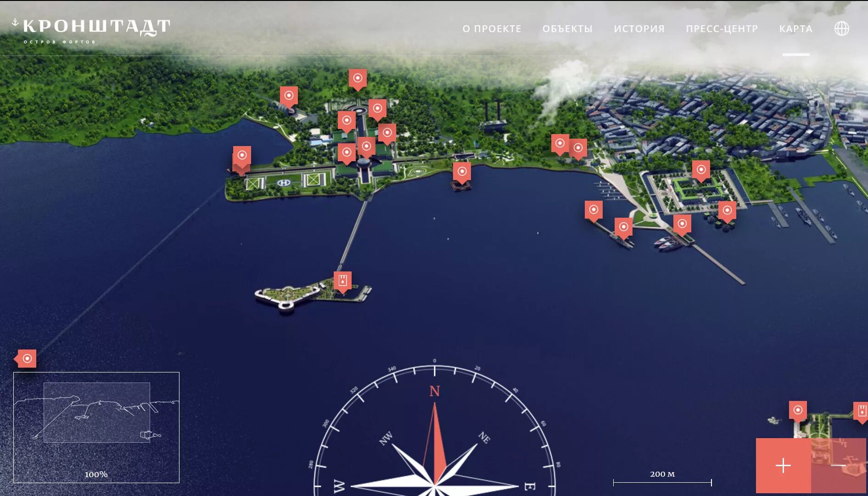Zoom out with the minus button
Image resolution: width=868 pixels, height=496 pixels.
point(839,465)
